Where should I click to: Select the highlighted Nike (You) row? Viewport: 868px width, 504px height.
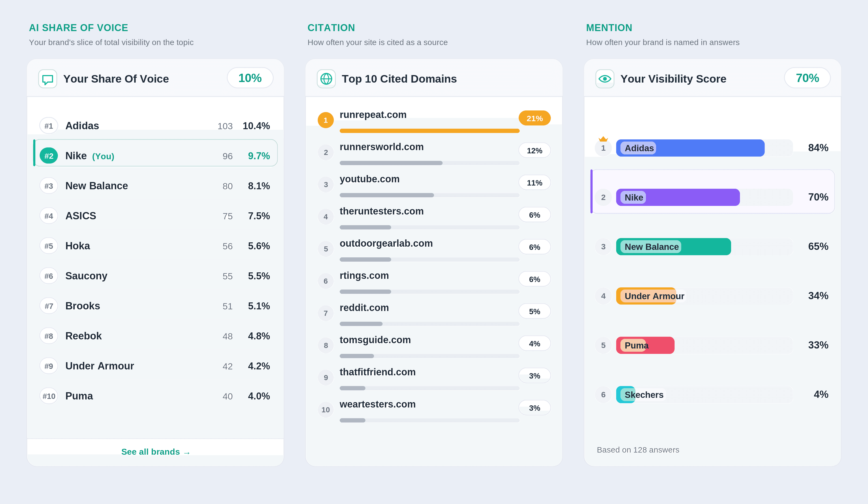[x=156, y=153]
